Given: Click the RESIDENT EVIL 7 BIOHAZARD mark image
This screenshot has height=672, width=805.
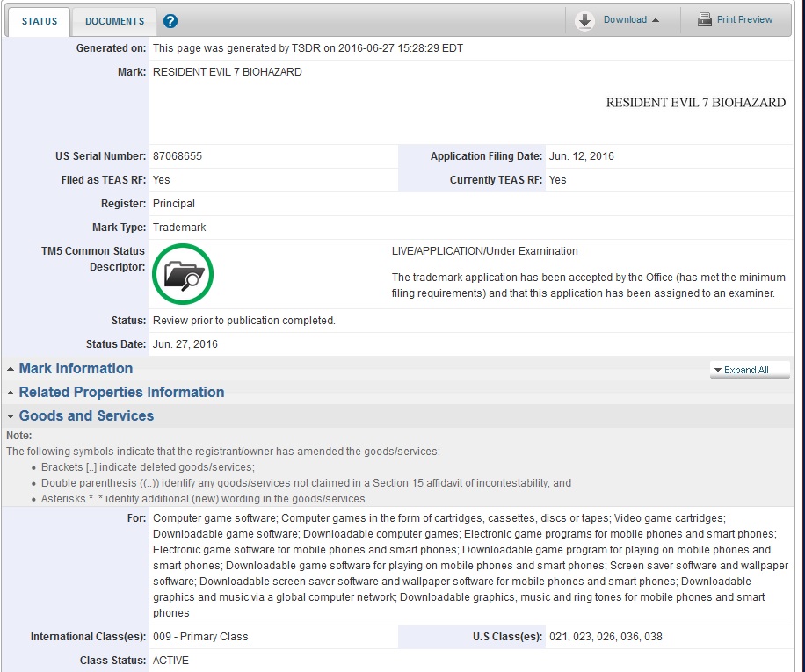Looking at the screenshot, I should [x=695, y=103].
